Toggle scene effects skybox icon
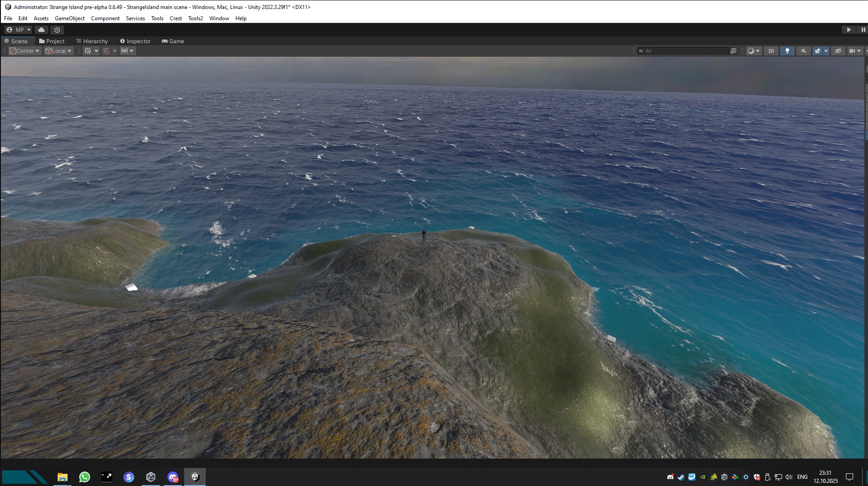 pyautogui.click(x=818, y=51)
